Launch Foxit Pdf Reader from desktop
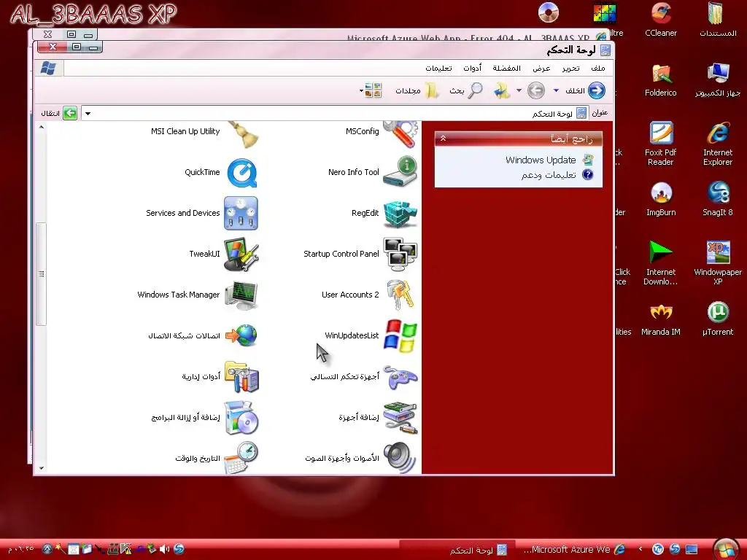The image size is (747, 560). point(661,144)
